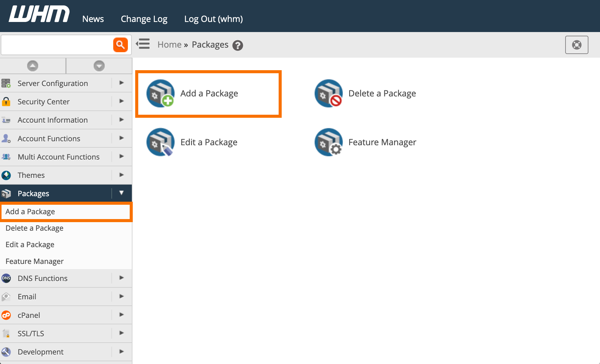Open Multi Account Functions label
This screenshot has height=364, width=600.
tap(59, 157)
